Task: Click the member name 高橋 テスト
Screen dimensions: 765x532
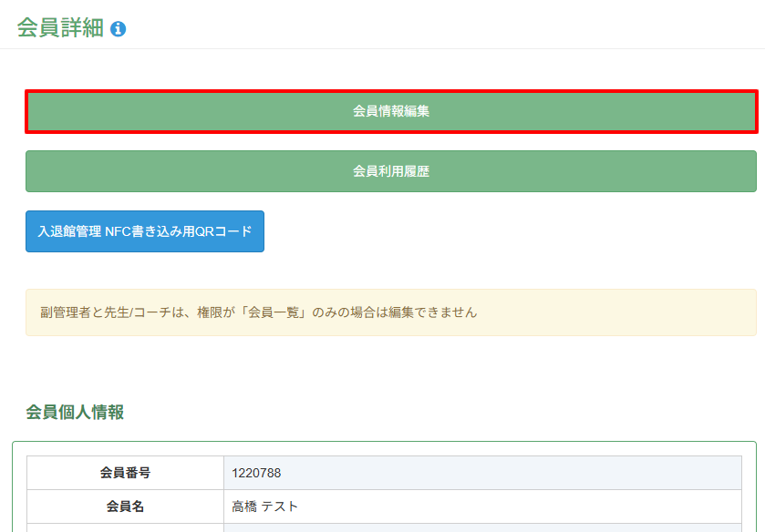Action: click(265, 506)
